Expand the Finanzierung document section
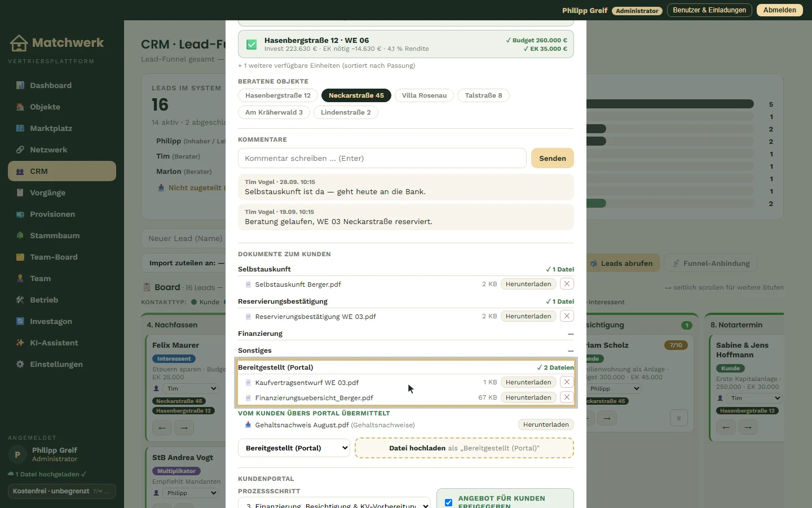 tap(406, 334)
